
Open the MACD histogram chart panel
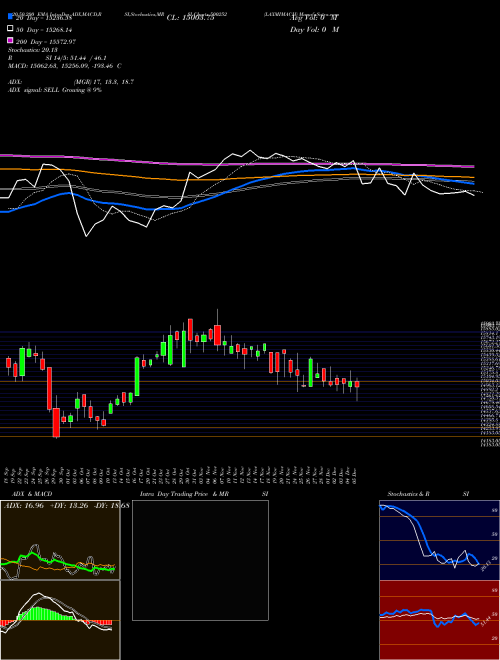coord(60,620)
